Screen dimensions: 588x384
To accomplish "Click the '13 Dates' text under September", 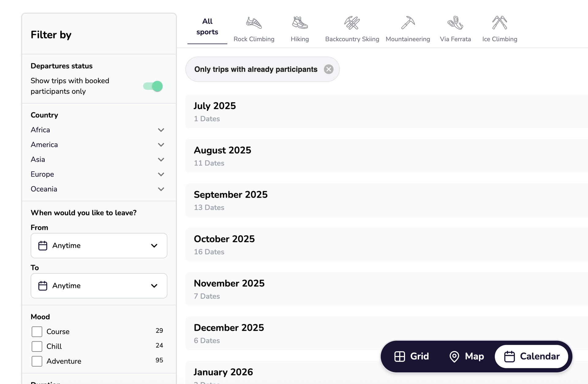I will pyautogui.click(x=209, y=207).
